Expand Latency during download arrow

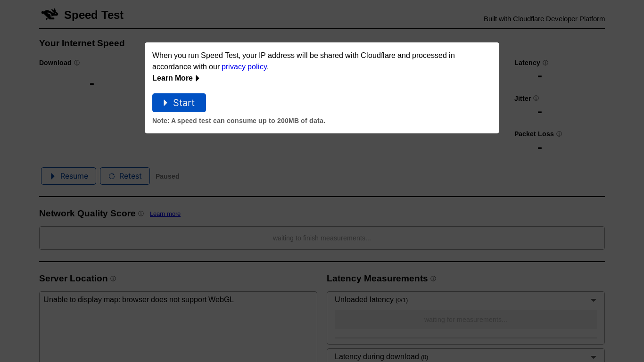tap(594, 357)
